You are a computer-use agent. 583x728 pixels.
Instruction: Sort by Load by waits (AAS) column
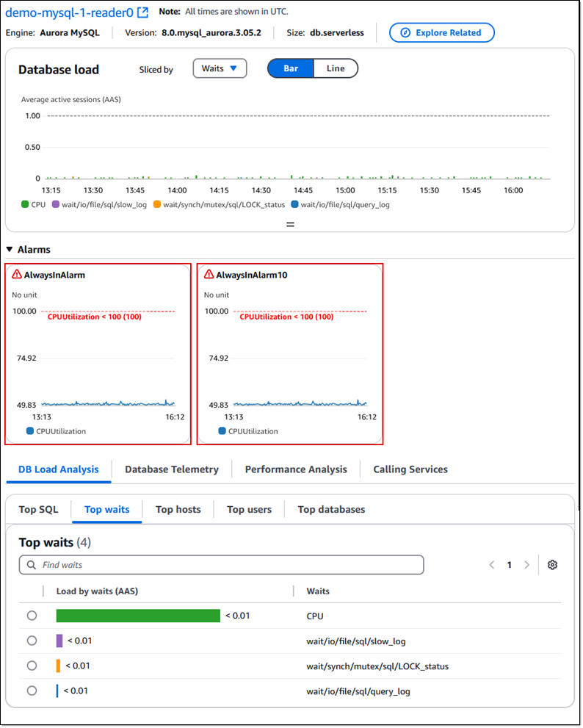pos(97,591)
